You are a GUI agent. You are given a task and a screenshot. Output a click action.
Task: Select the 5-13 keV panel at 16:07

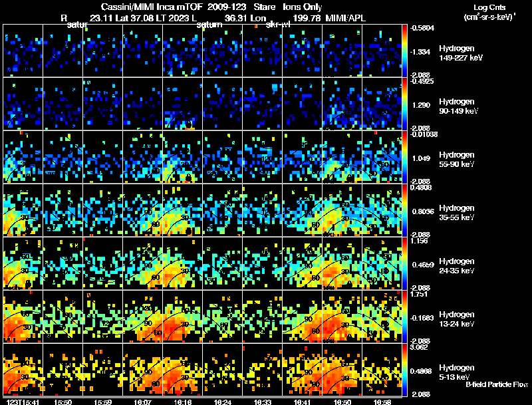point(142,370)
